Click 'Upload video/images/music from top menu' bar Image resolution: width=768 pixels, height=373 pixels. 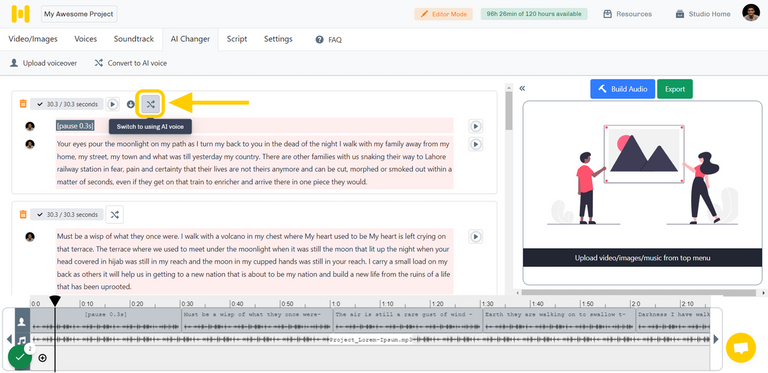(x=643, y=257)
